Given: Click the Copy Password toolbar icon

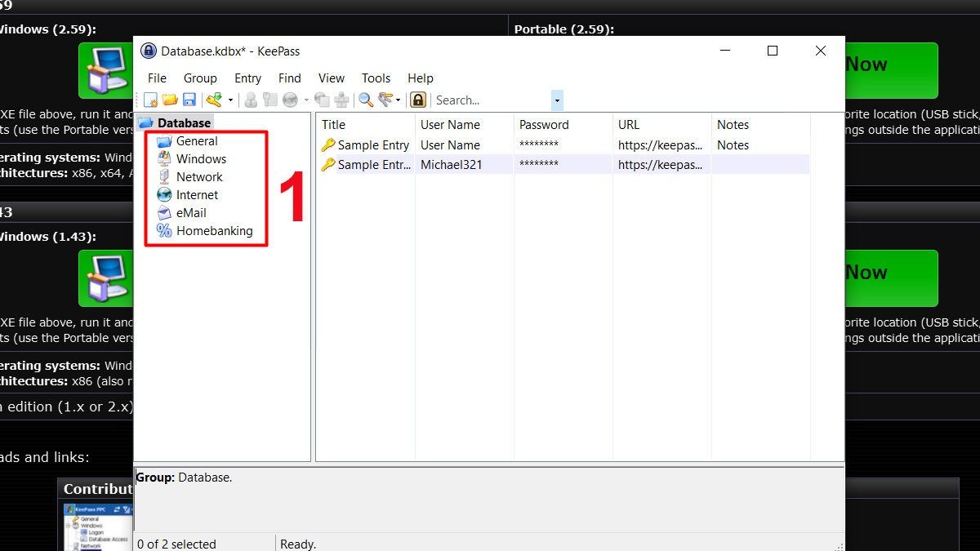Looking at the screenshot, I should point(270,100).
